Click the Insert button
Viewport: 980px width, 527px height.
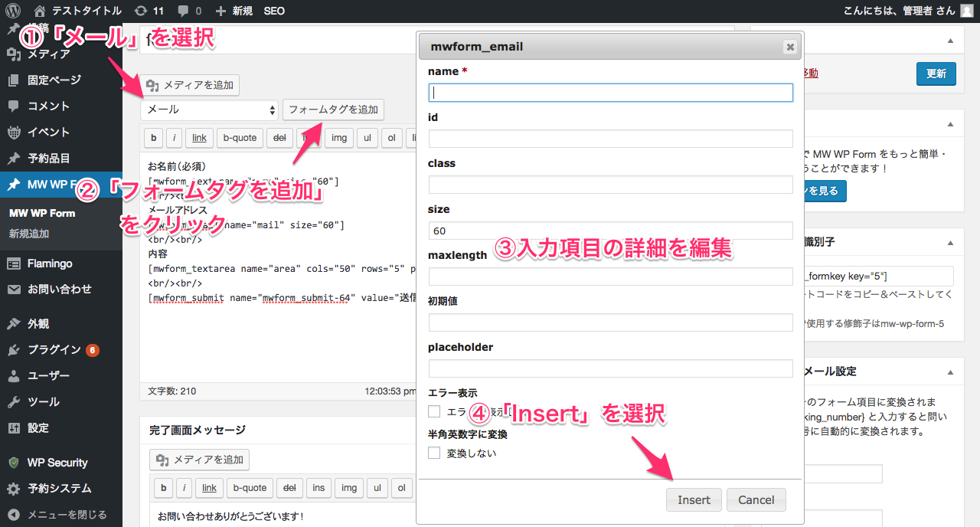[x=694, y=499]
